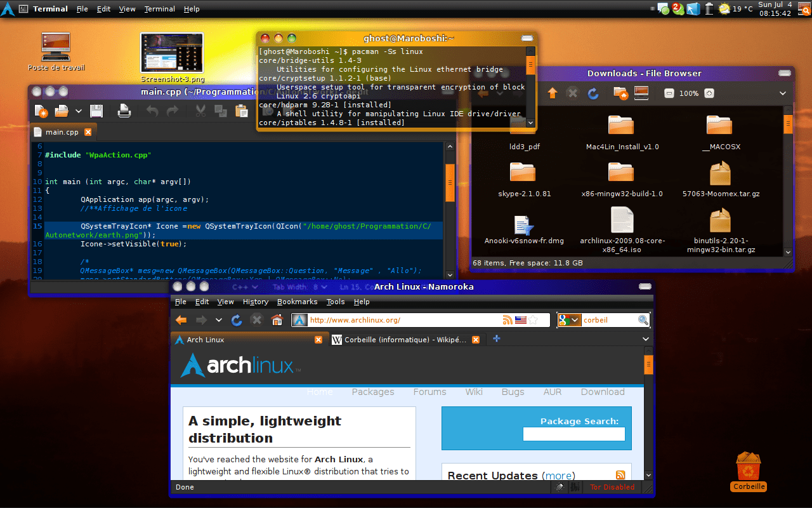
Task: Click the gedit vertical scrollbar handle
Action: tap(450, 183)
